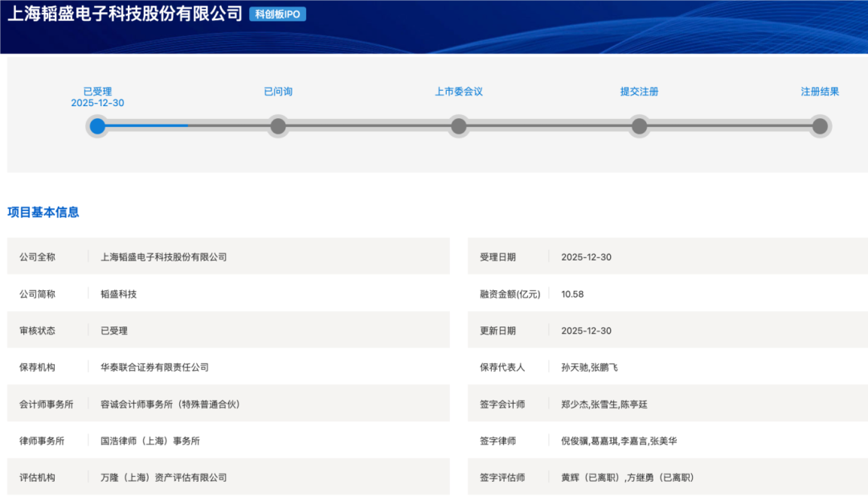Click the 保荐代表人 label

click(x=502, y=368)
